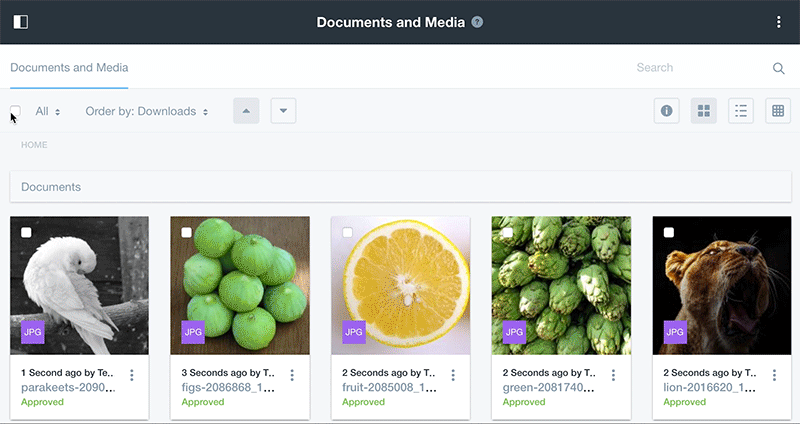Switch to descriptive list view

point(741,111)
